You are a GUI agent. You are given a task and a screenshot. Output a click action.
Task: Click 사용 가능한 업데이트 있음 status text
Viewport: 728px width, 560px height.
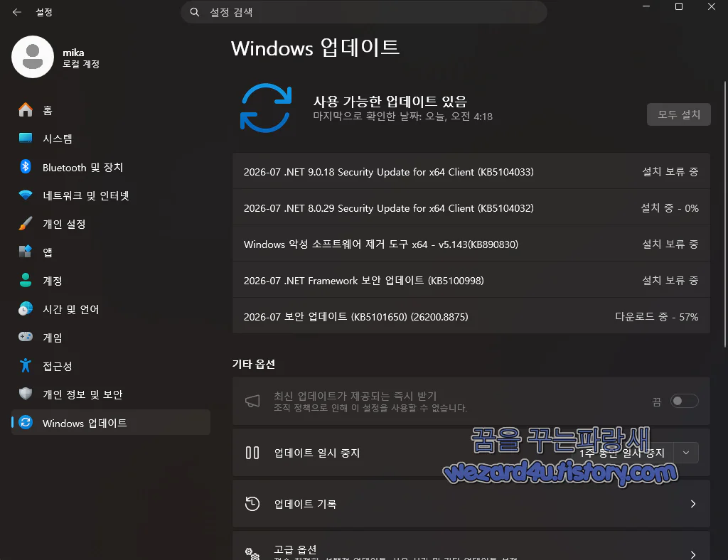pos(390,101)
